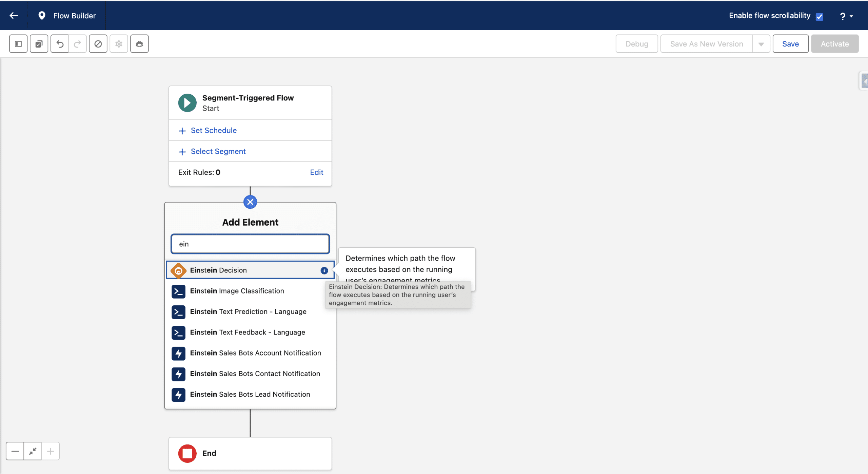Open flow settings gear icon
Screen dimensions: 868x474
[x=119, y=44]
